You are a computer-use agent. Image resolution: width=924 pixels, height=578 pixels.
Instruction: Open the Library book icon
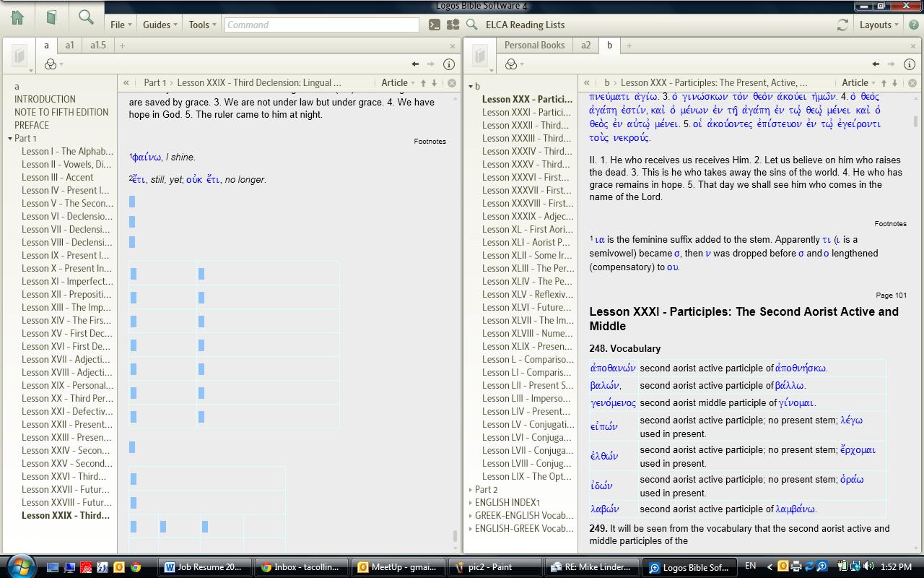click(51, 17)
